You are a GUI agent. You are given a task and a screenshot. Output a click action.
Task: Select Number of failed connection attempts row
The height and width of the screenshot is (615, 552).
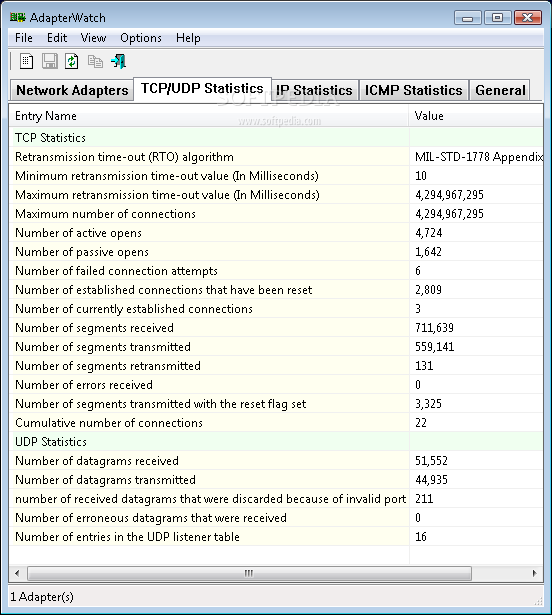276,271
